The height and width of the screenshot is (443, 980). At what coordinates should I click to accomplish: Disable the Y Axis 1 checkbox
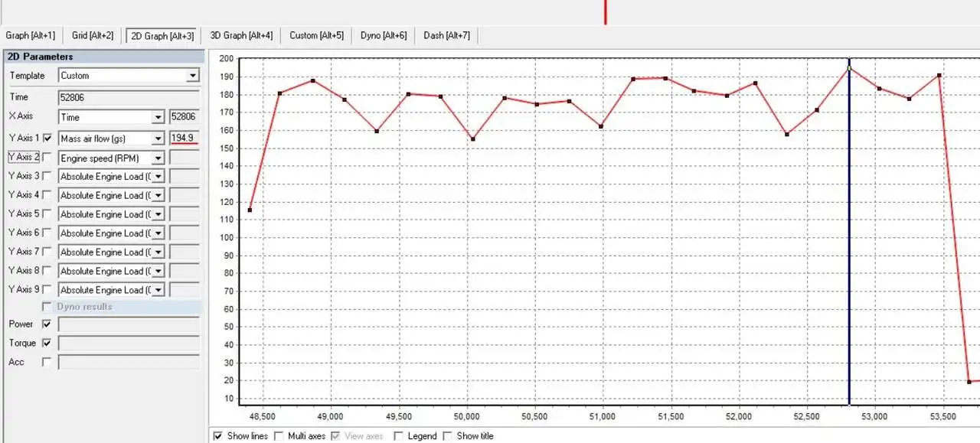click(x=48, y=138)
